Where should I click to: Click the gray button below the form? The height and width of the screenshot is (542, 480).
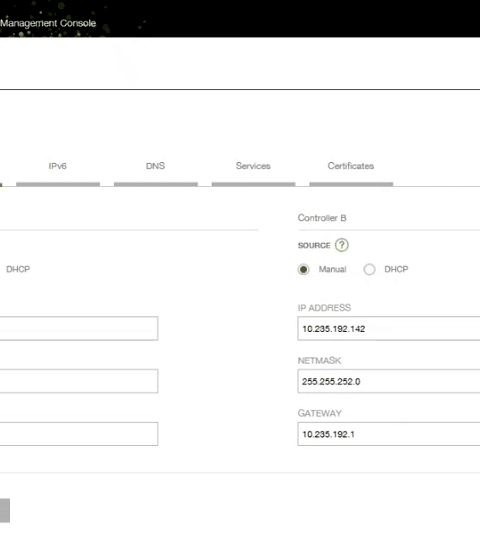click(5, 510)
